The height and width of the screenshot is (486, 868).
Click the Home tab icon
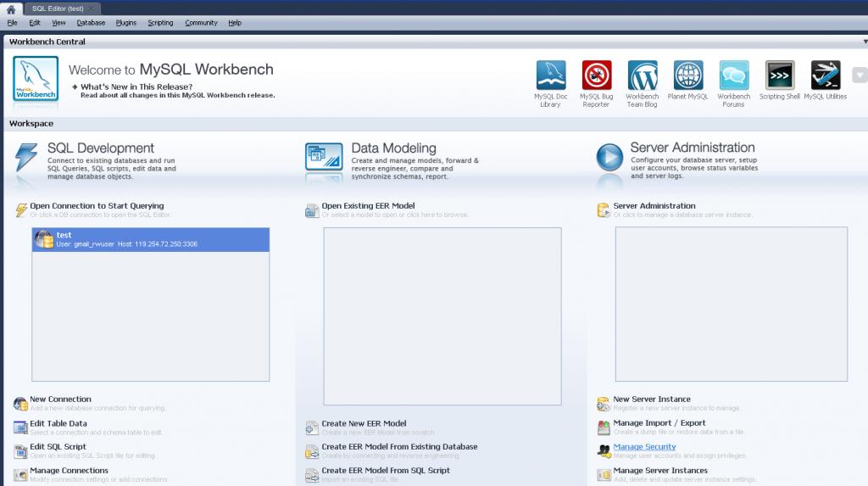(11, 8)
